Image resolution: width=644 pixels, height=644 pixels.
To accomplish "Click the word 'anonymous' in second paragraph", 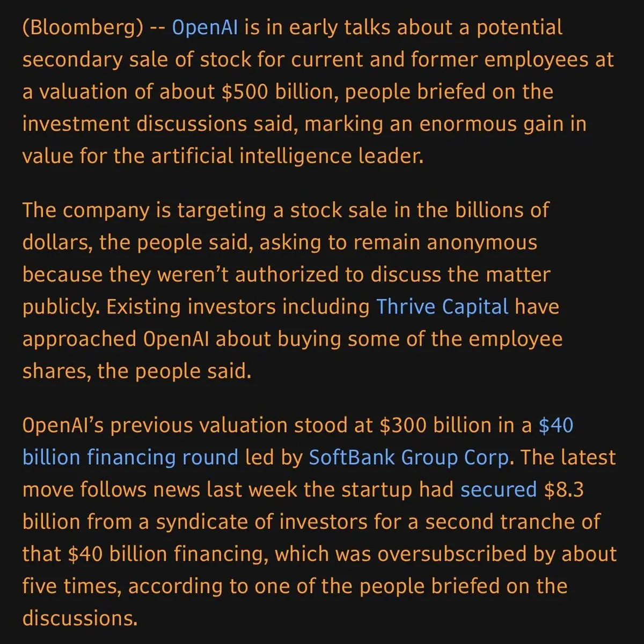I will pyautogui.click(x=482, y=243).
